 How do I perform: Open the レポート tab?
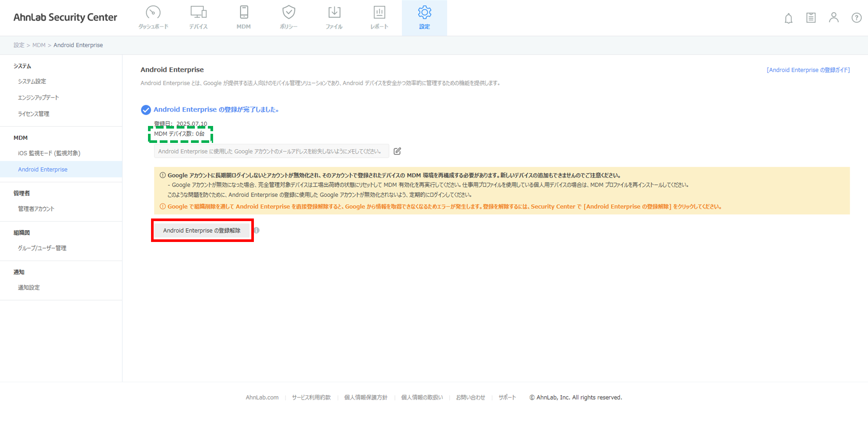point(379,18)
